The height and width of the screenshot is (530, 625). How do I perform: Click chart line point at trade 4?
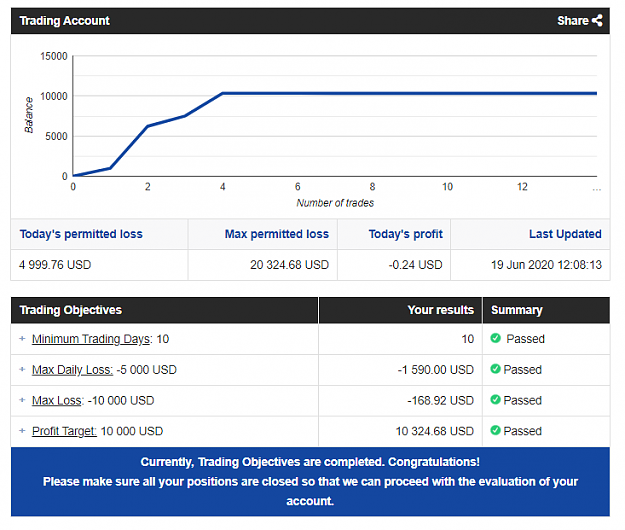pos(222,93)
